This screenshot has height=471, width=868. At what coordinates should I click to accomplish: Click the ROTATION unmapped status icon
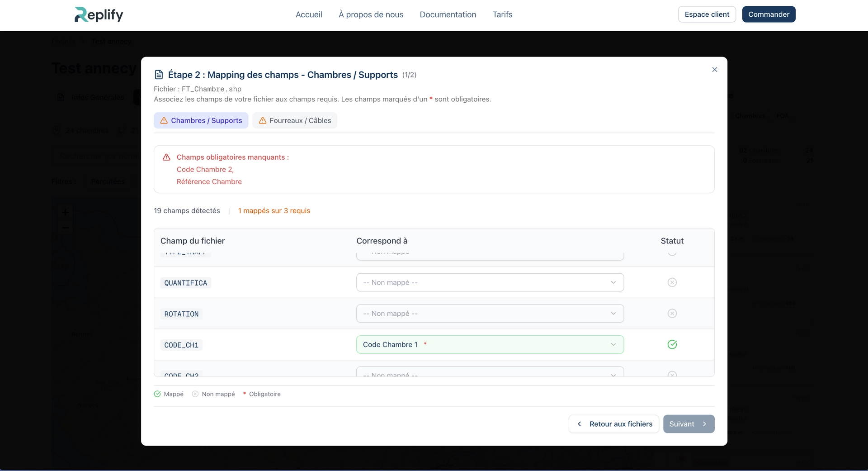(x=672, y=314)
